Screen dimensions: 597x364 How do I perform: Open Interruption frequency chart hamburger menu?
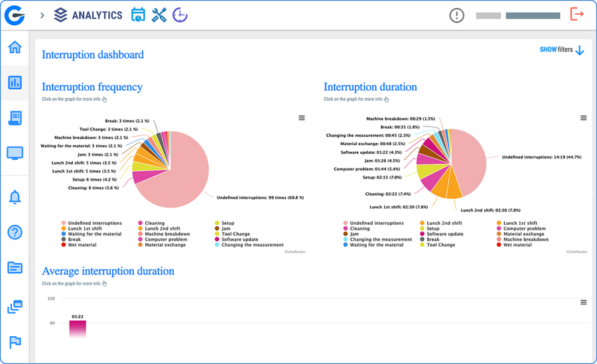(302, 118)
